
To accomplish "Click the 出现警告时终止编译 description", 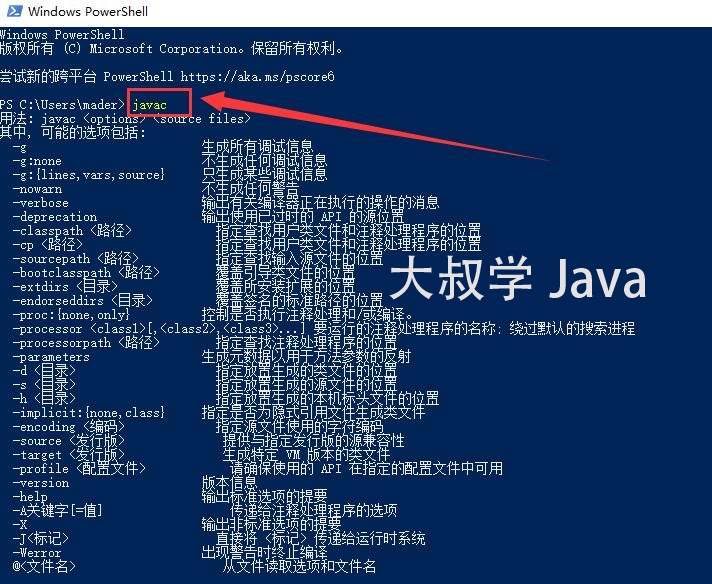I will pyautogui.click(x=264, y=553).
